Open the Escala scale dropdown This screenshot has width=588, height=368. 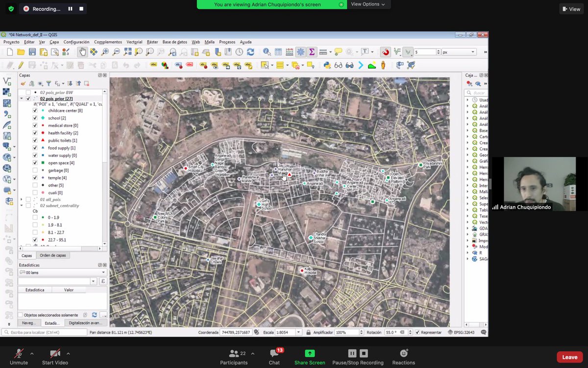(x=298, y=332)
